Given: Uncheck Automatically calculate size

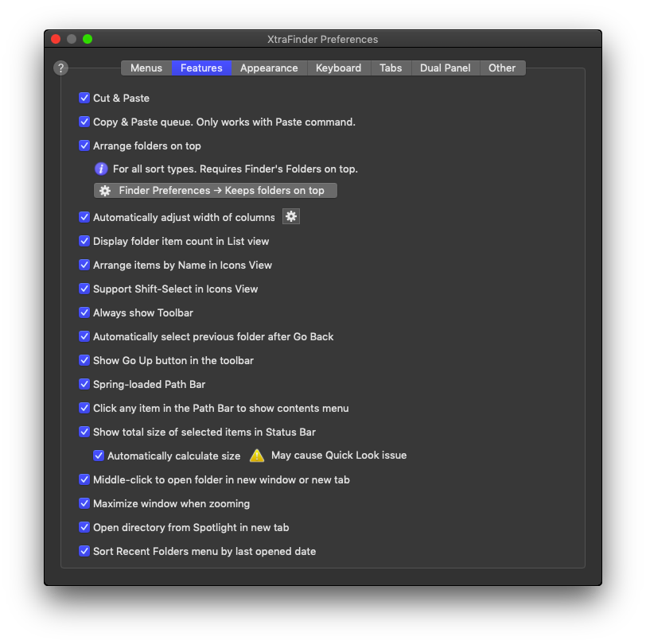Looking at the screenshot, I should click(x=99, y=456).
